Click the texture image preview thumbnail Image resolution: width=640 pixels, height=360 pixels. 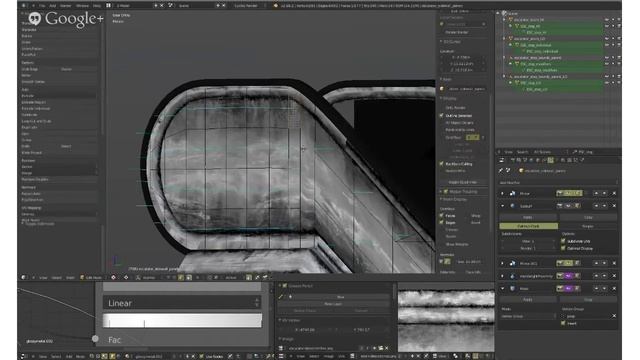point(446,320)
